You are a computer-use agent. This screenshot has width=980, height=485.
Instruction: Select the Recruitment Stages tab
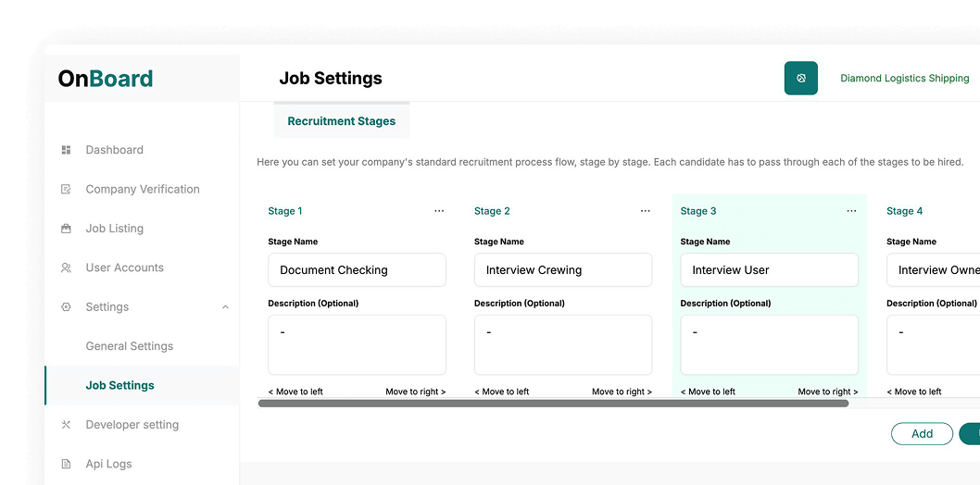[x=341, y=121]
